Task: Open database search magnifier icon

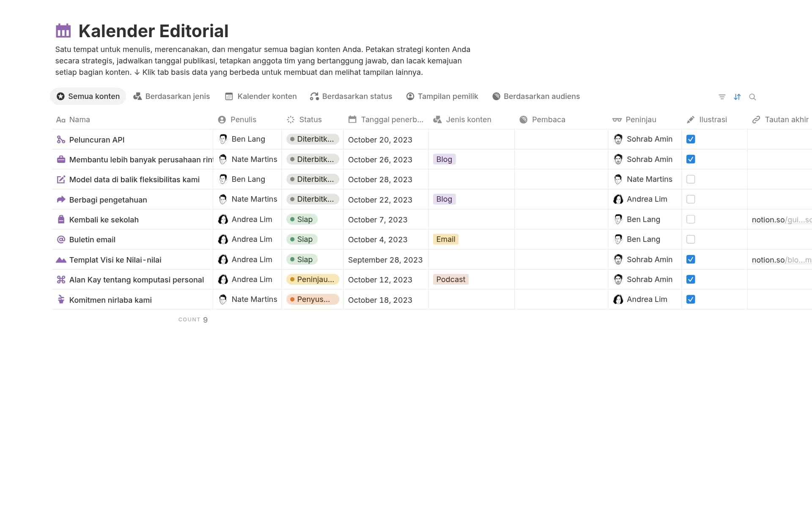Action: (x=752, y=97)
